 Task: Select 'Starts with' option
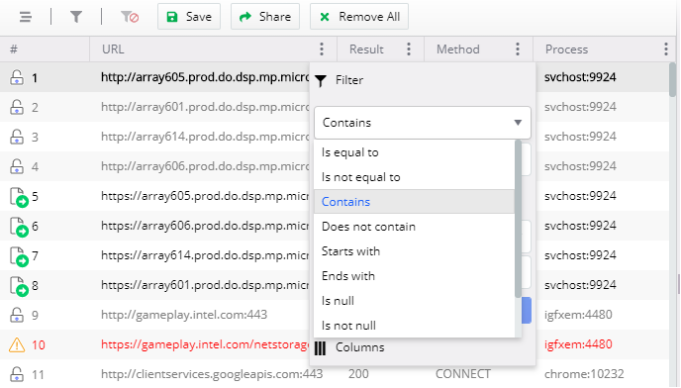[414, 252]
